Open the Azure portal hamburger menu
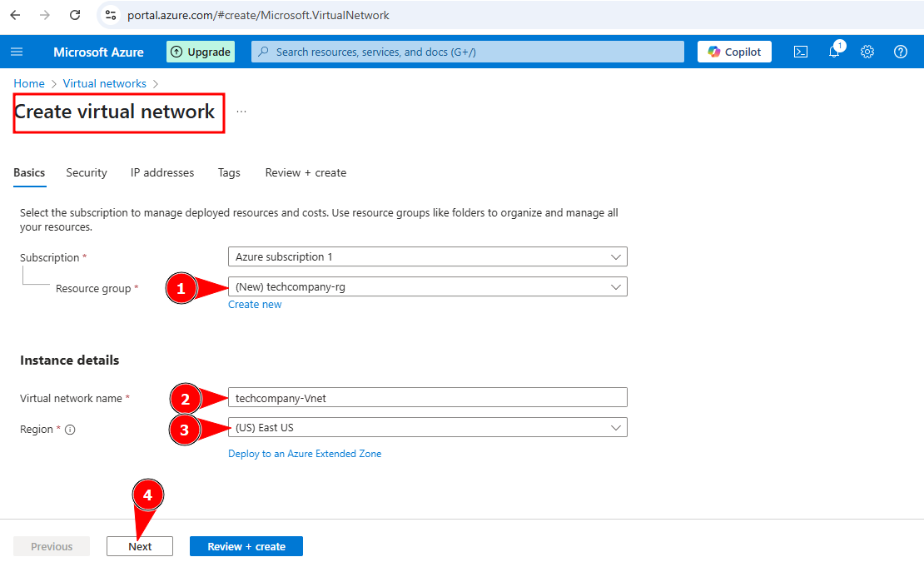 (x=17, y=52)
